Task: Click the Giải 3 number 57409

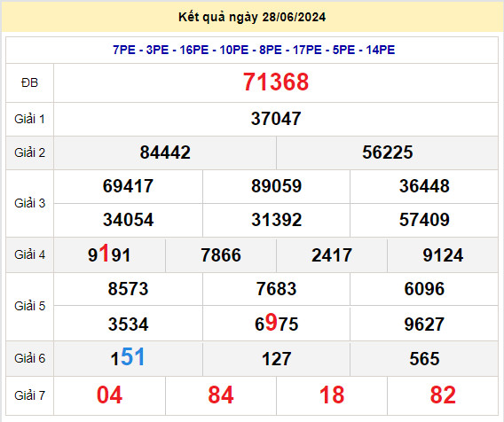Action: tap(424, 220)
